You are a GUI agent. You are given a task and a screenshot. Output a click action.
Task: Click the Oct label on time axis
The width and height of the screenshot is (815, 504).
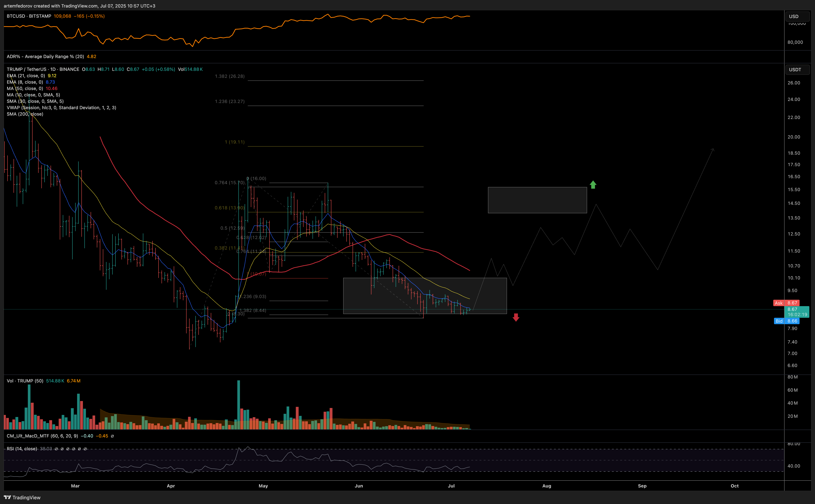point(735,486)
